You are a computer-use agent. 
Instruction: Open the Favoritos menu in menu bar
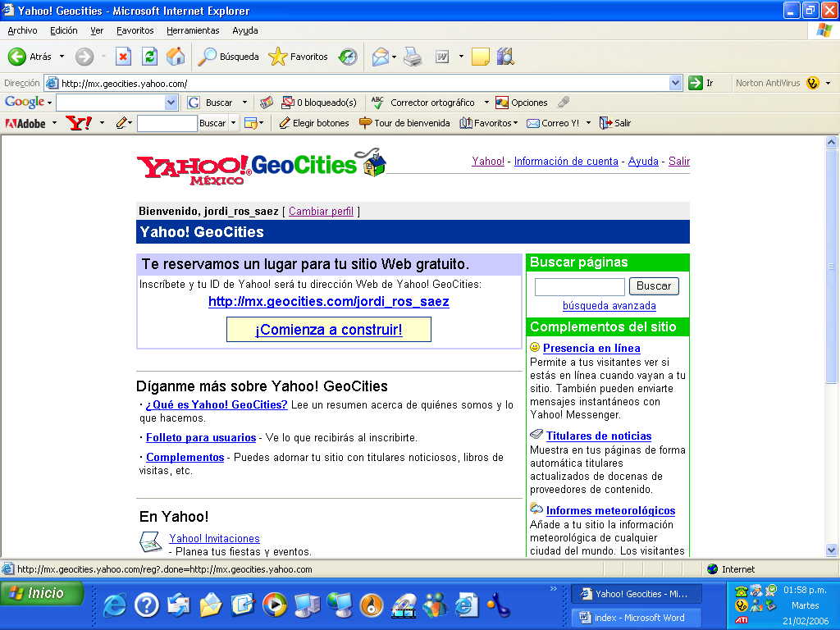[135, 30]
